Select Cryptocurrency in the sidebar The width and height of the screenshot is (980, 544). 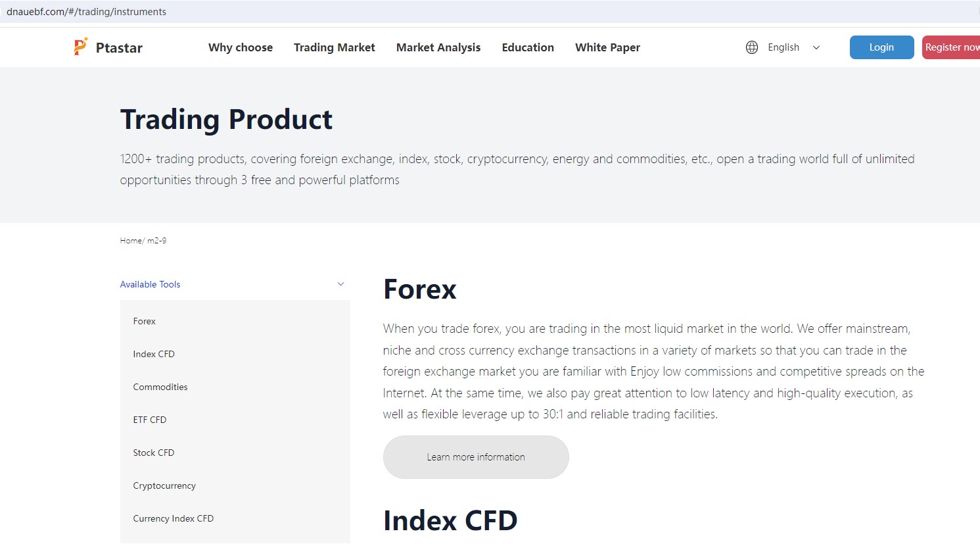coord(164,485)
